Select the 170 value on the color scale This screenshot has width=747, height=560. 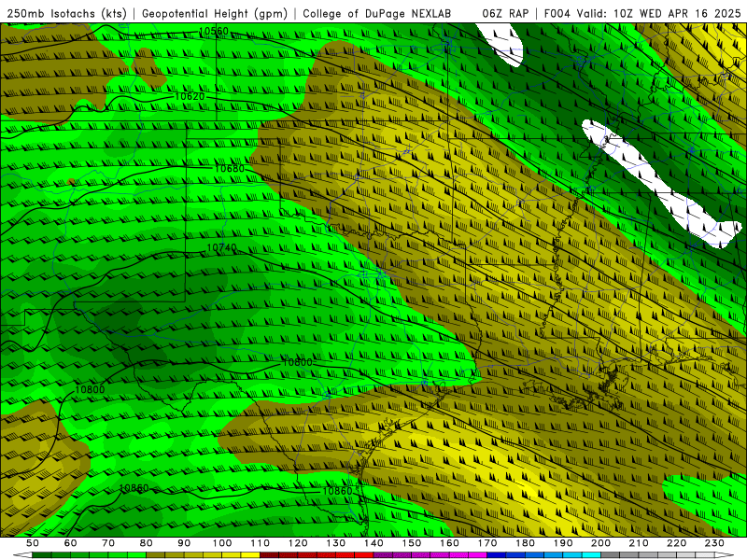(487, 543)
